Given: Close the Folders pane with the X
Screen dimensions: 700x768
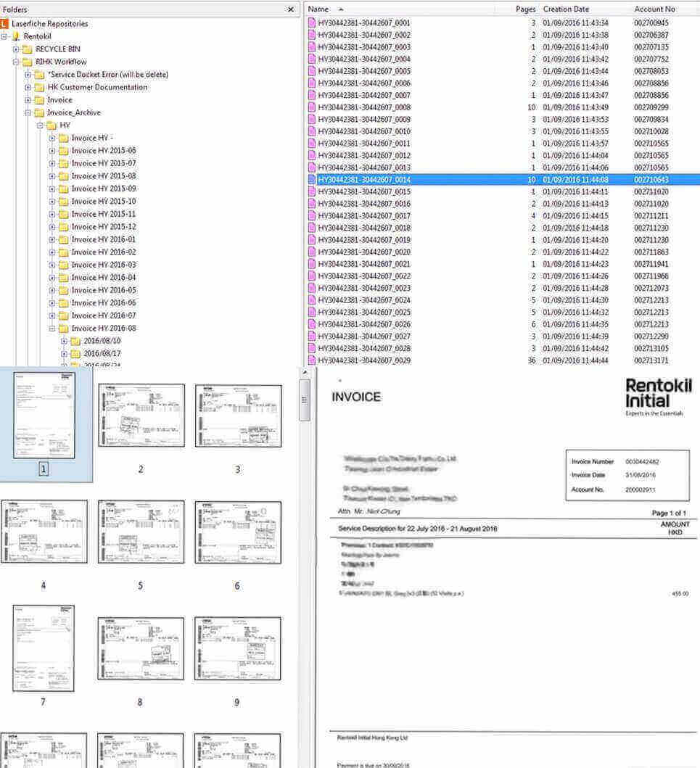Looking at the screenshot, I should coord(290,9).
